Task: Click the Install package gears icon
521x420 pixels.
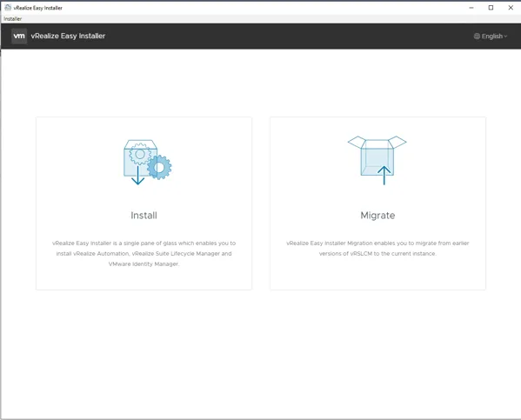Action: point(148,162)
